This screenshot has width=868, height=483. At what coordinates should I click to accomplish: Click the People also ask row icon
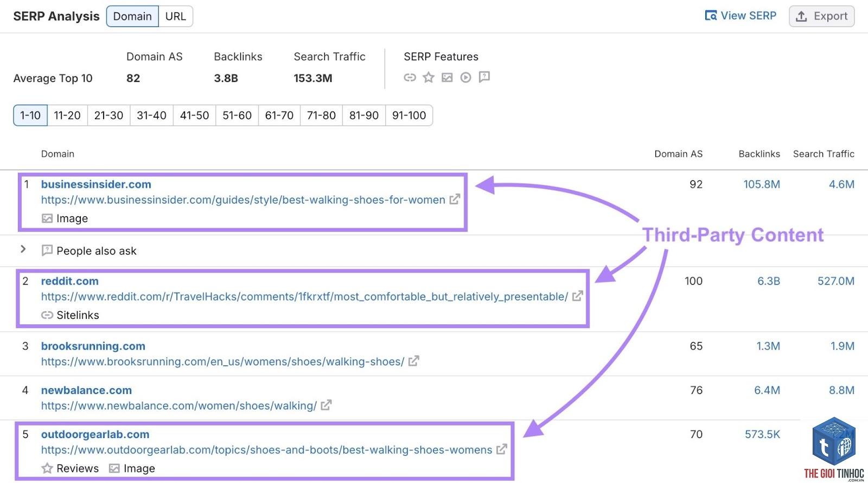47,250
